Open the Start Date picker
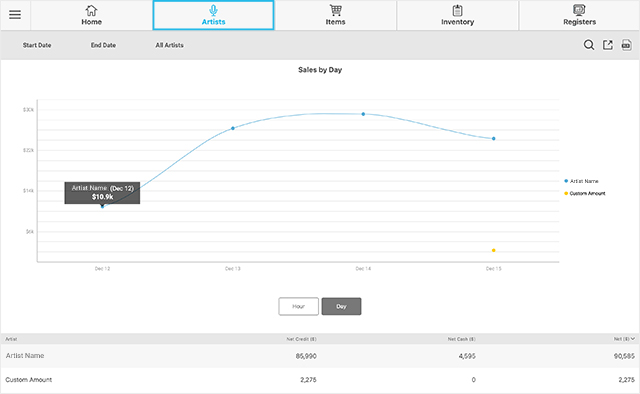 [x=37, y=45]
